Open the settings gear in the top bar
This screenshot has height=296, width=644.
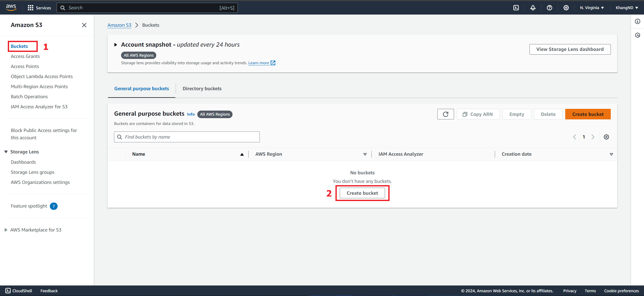click(x=566, y=8)
